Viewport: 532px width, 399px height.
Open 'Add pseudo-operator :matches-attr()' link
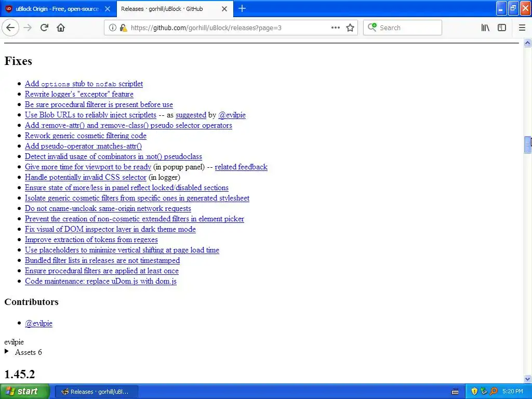83,146
